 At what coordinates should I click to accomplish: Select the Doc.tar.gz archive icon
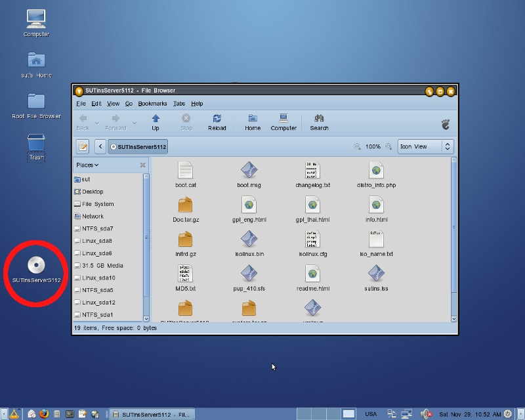(185, 205)
